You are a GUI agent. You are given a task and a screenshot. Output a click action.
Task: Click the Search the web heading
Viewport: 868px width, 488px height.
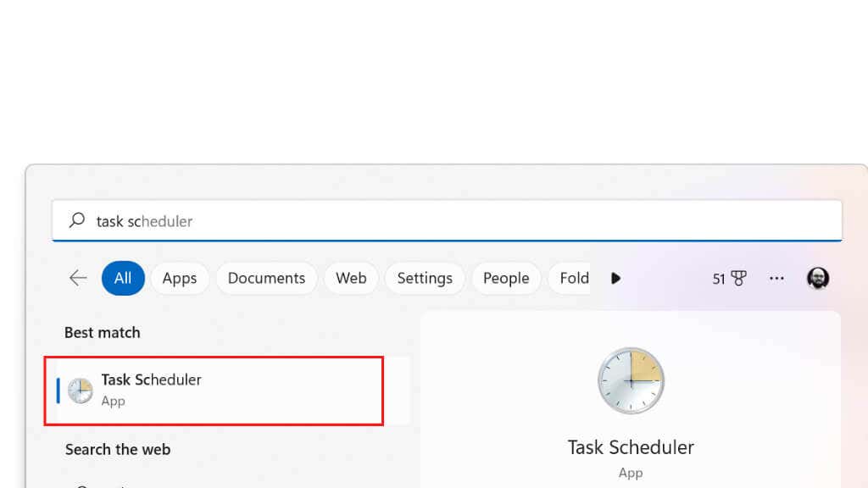point(118,449)
